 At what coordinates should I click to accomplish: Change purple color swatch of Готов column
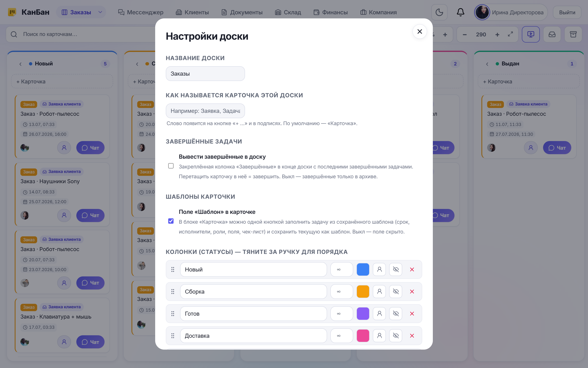coord(363,314)
